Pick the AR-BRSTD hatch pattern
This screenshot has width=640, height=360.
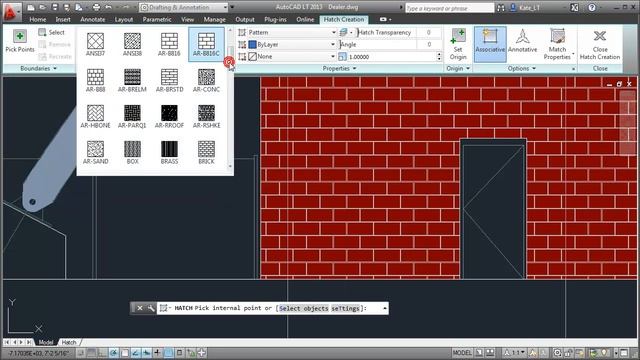coord(169,80)
